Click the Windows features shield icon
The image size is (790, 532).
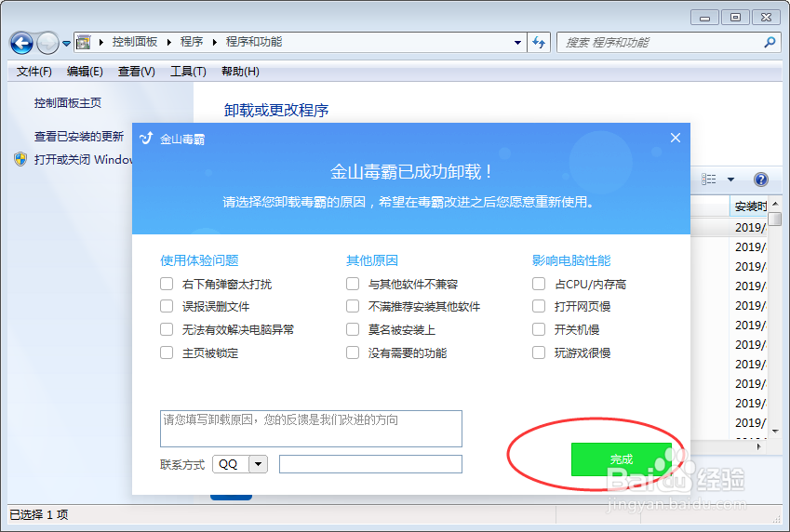click(x=20, y=159)
